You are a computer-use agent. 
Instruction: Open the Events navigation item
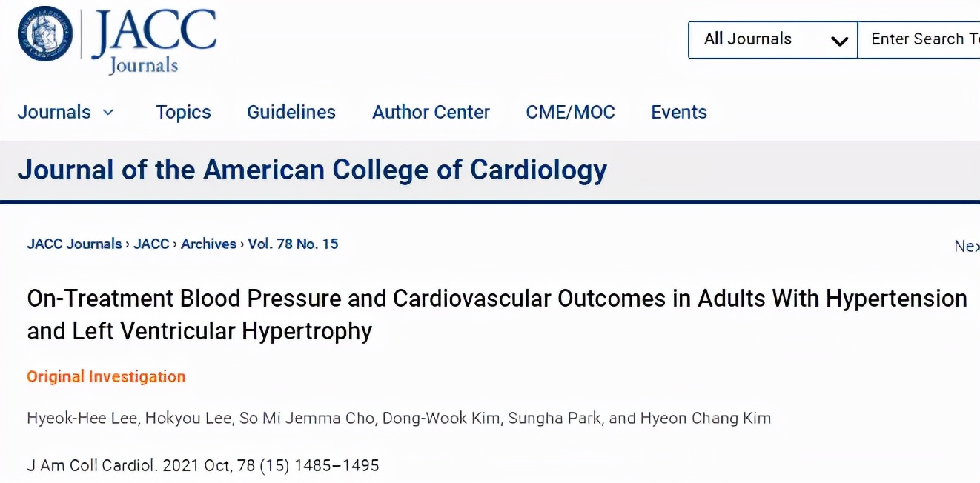pos(679,113)
